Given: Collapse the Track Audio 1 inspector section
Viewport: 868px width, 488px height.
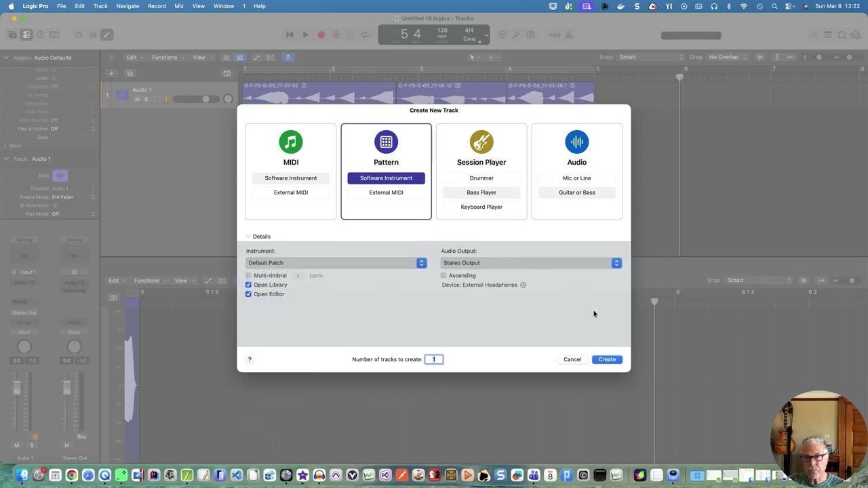Looking at the screenshot, I should (x=6, y=159).
